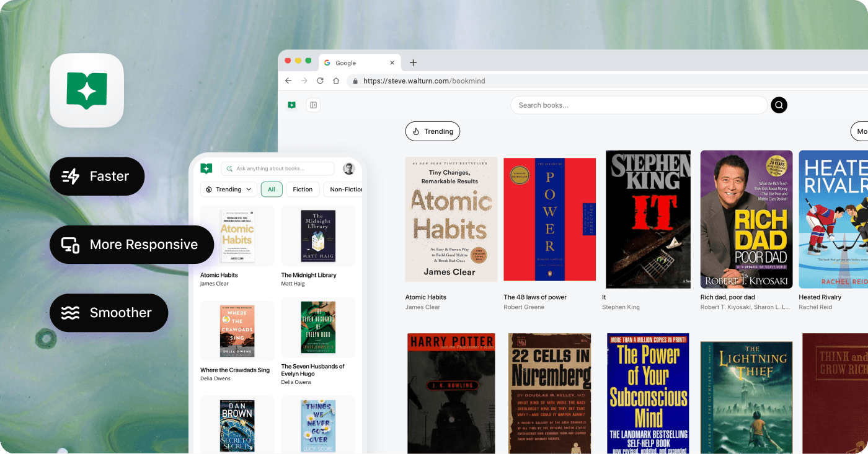Open the Think and Grow Rich cover
This screenshot has width=868, height=454.
point(835,393)
